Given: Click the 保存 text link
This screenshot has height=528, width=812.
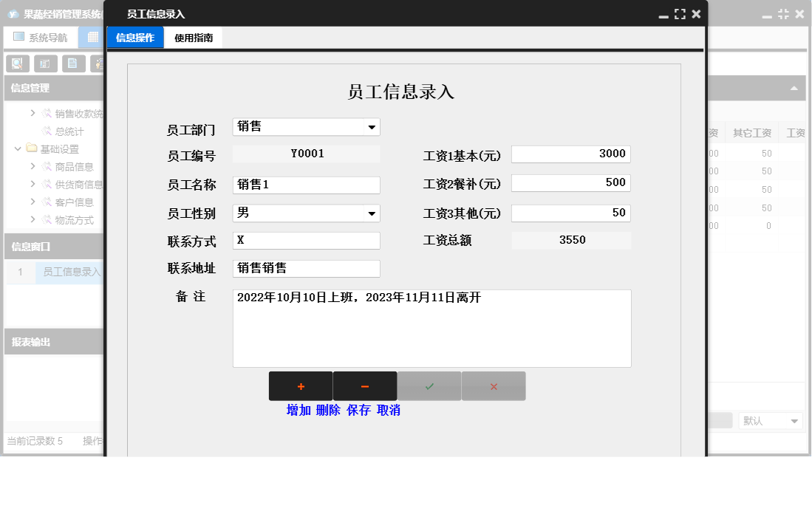Looking at the screenshot, I should 359,410.
